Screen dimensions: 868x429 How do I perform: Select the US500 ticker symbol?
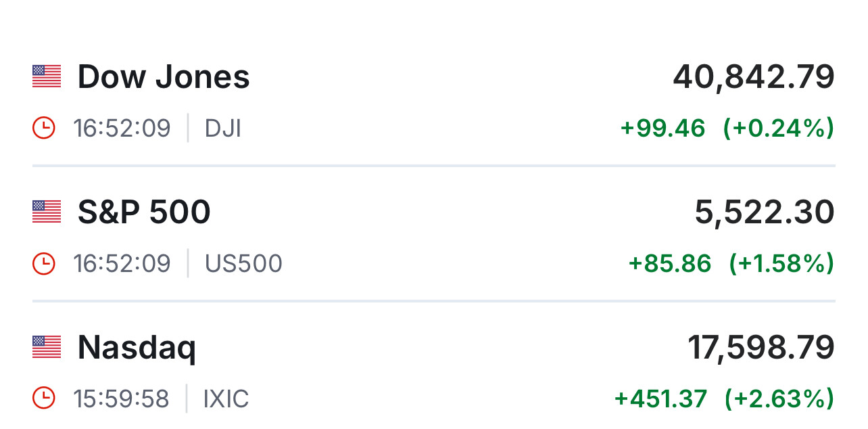pyautogui.click(x=243, y=263)
